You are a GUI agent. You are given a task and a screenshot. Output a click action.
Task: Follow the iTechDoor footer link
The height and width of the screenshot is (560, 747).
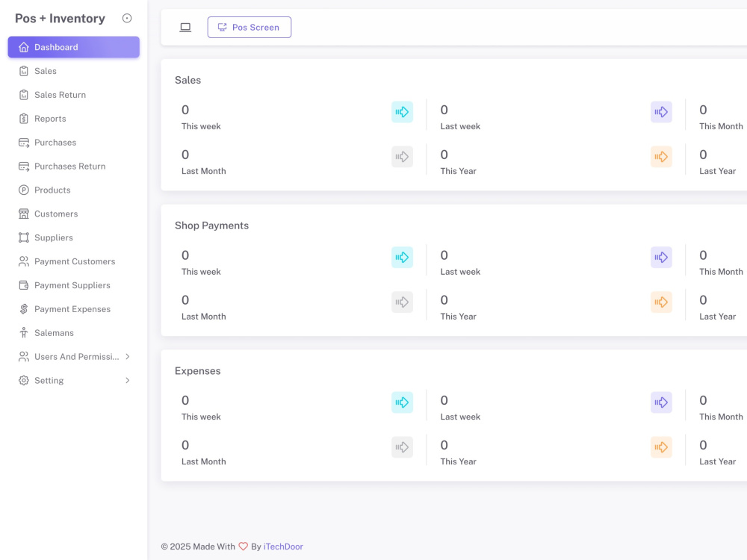click(x=283, y=547)
